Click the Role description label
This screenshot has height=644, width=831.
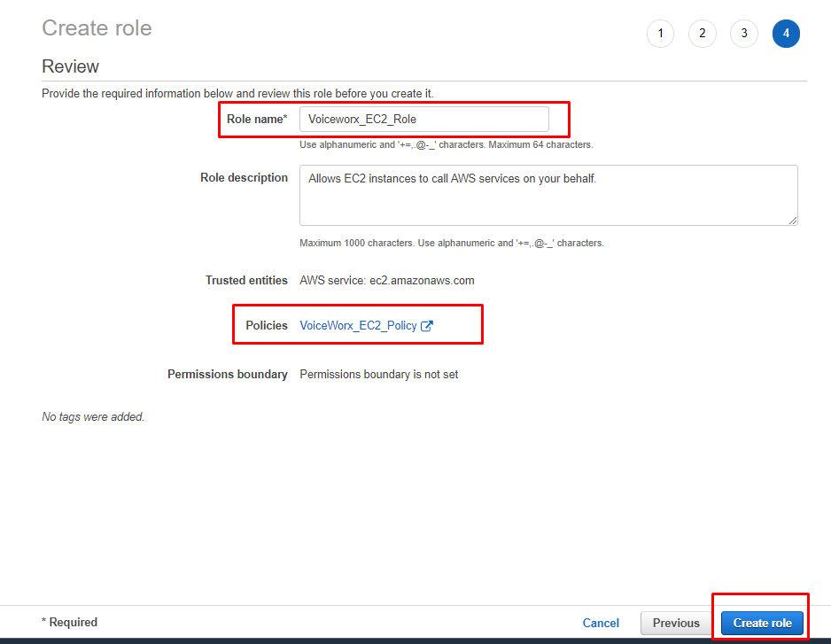pyautogui.click(x=244, y=178)
